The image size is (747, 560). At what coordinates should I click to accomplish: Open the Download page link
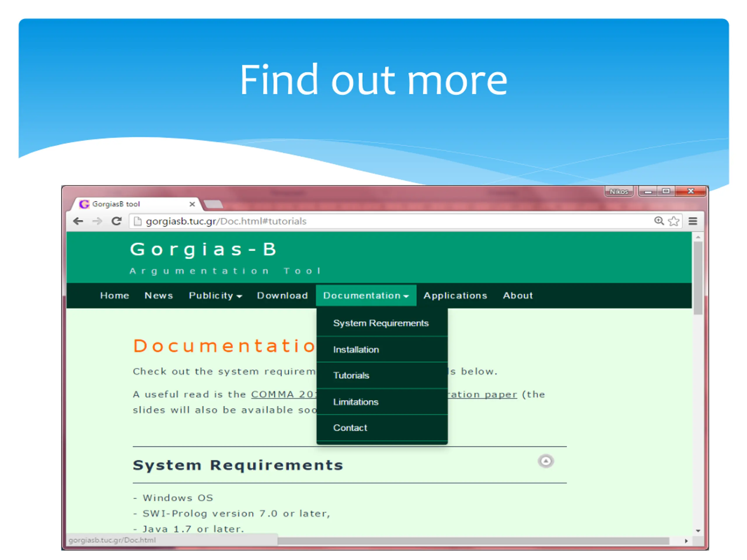282,295
